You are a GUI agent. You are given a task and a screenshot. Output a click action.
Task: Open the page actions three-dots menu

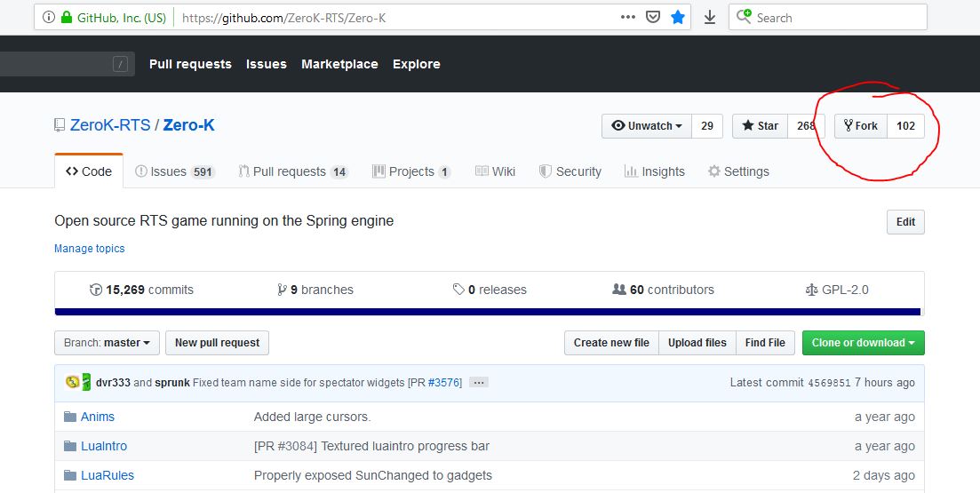pyautogui.click(x=628, y=18)
